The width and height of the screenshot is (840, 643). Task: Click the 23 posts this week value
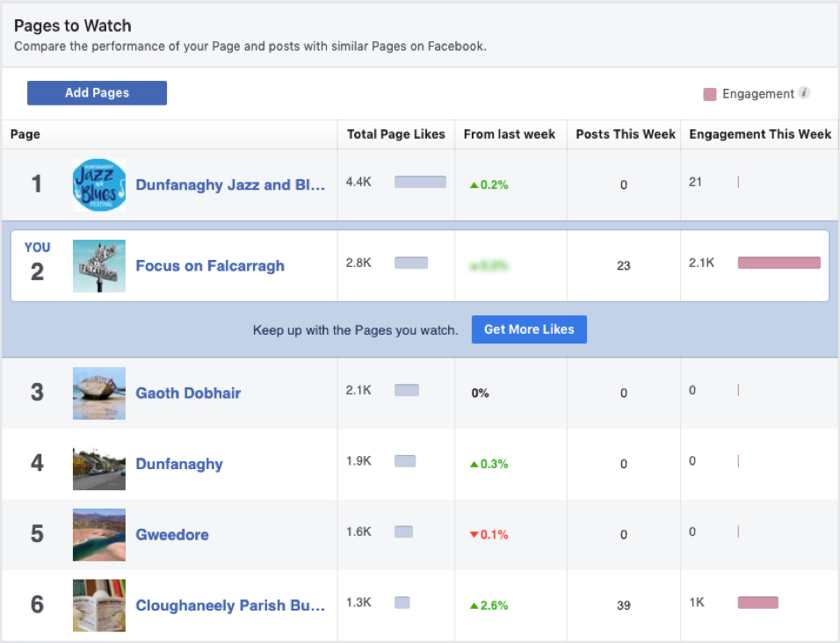pyautogui.click(x=624, y=265)
